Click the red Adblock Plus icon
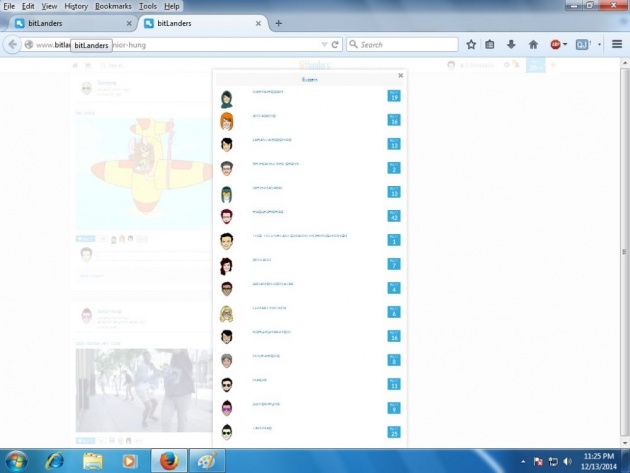 (555, 45)
